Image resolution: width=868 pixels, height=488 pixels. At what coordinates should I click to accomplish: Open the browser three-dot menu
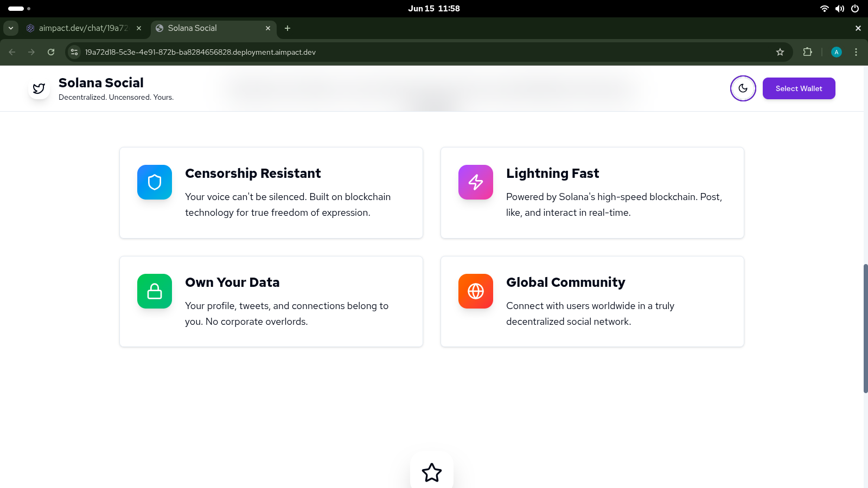click(856, 52)
